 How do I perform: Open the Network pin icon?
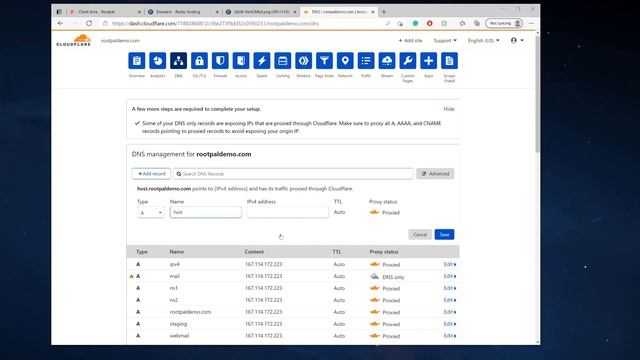pos(345,61)
